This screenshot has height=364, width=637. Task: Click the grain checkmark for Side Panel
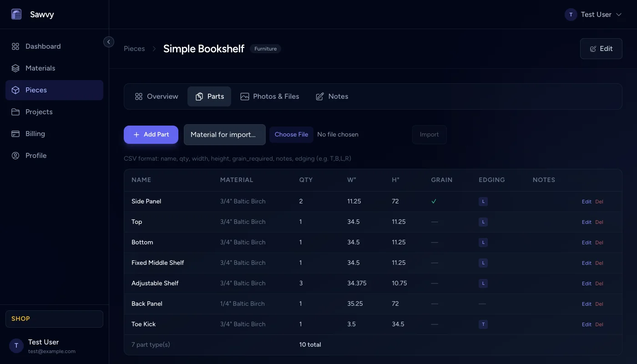tap(434, 201)
